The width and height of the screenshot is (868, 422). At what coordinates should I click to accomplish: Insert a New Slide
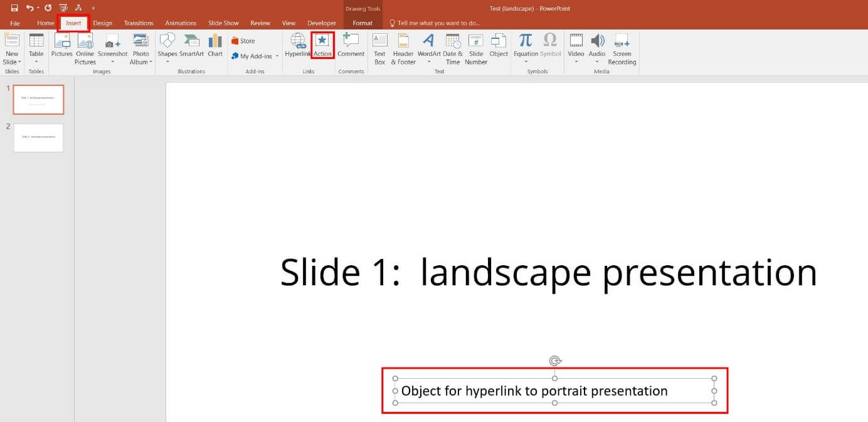[x=11, y=49]
